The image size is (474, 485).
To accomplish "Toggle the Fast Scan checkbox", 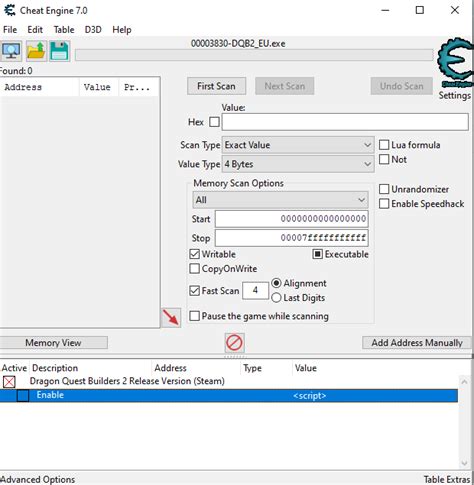I will click(x=194, y=291).
